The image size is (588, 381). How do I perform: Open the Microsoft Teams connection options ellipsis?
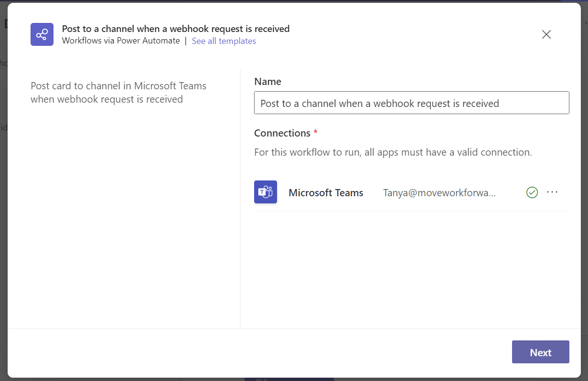click(552, 192)
